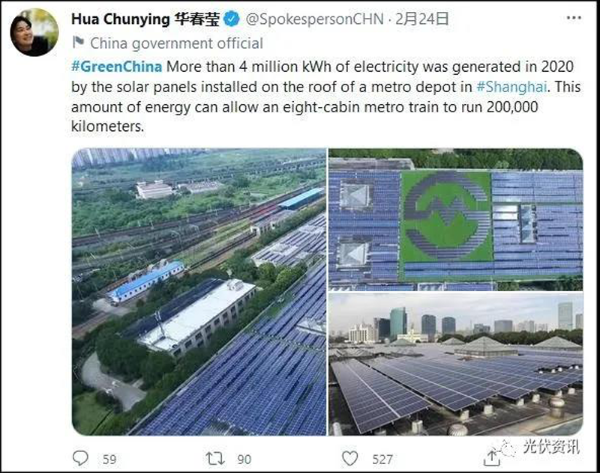The image size is (600, 473).
Task: Retweet using the arrows icon
Action: 215,458
